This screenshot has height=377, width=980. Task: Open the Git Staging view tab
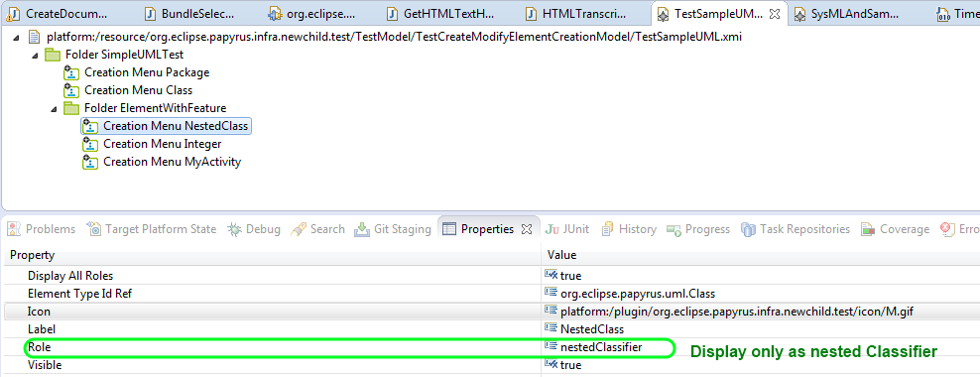[x=393, y=229]
